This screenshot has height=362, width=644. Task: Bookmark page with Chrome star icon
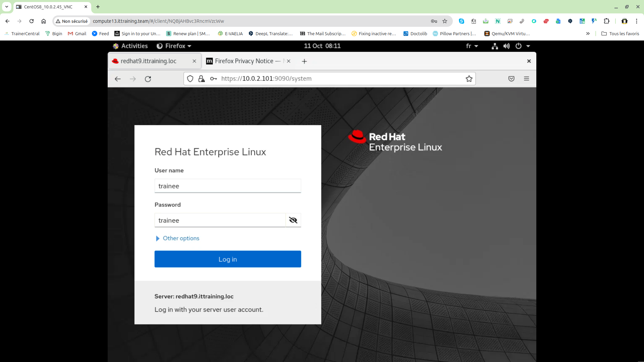point(445,21)
